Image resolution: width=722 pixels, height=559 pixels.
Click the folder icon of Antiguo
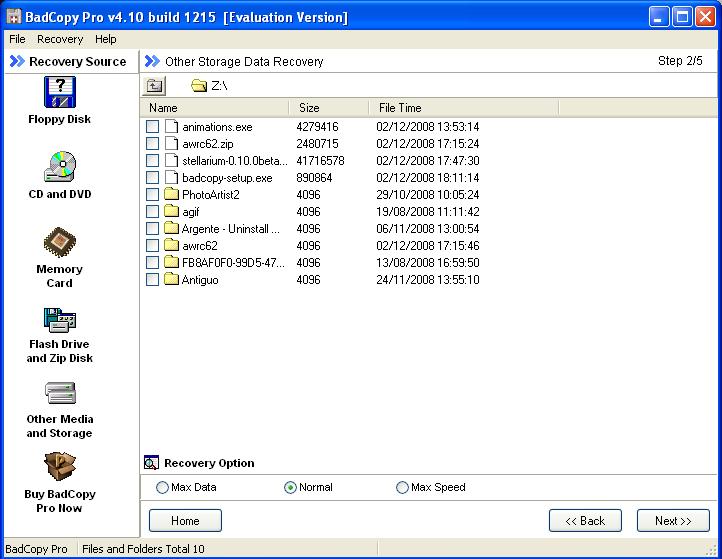point(171,280)
